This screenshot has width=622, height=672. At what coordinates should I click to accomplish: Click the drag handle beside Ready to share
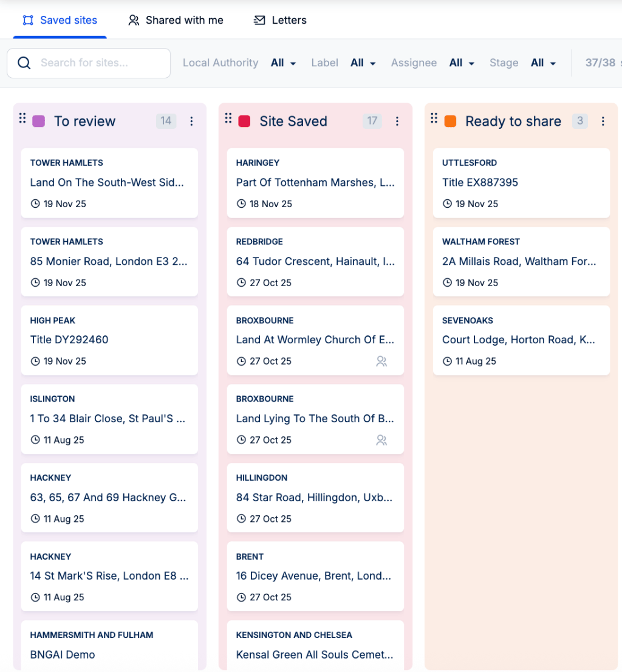click(x=434, y=118)
